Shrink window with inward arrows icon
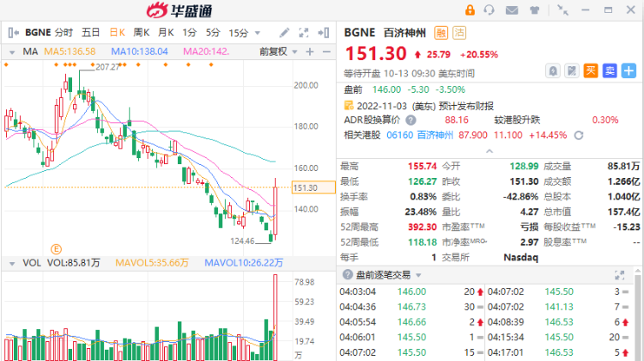Viewport: 644px width, 361px height. (562, 9)
